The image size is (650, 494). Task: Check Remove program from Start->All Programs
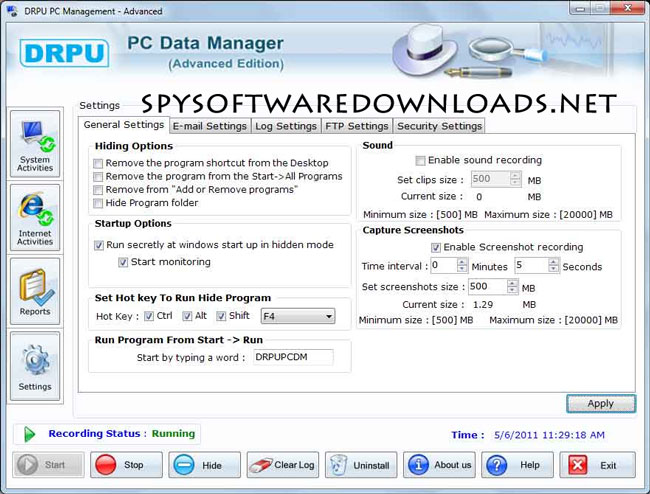coord(98,177)
